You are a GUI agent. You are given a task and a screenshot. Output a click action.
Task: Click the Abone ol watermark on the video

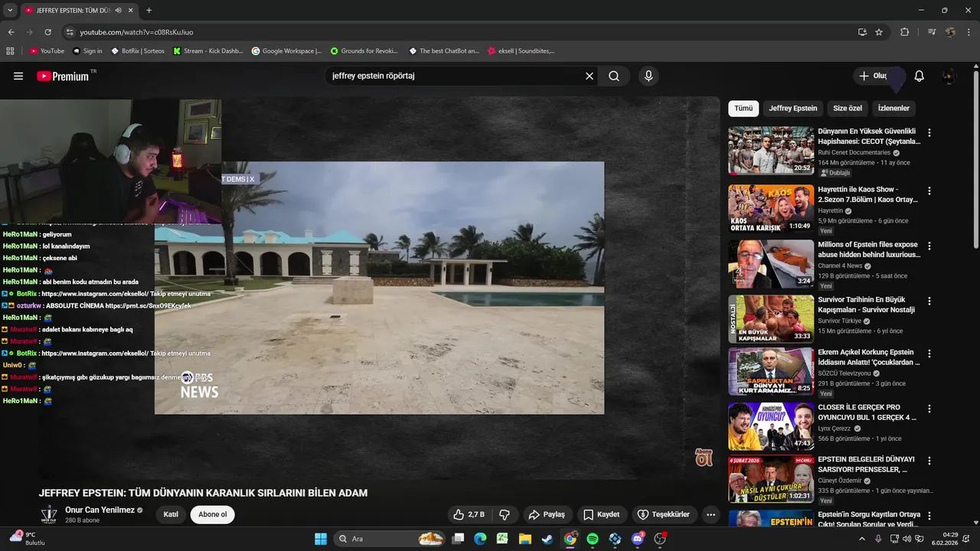click(704, 458)
